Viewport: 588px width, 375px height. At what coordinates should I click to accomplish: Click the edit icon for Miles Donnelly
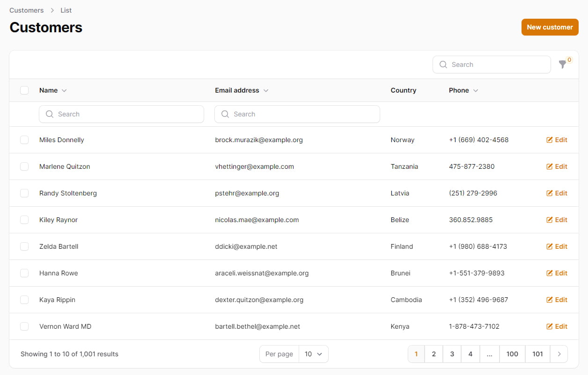550,140
